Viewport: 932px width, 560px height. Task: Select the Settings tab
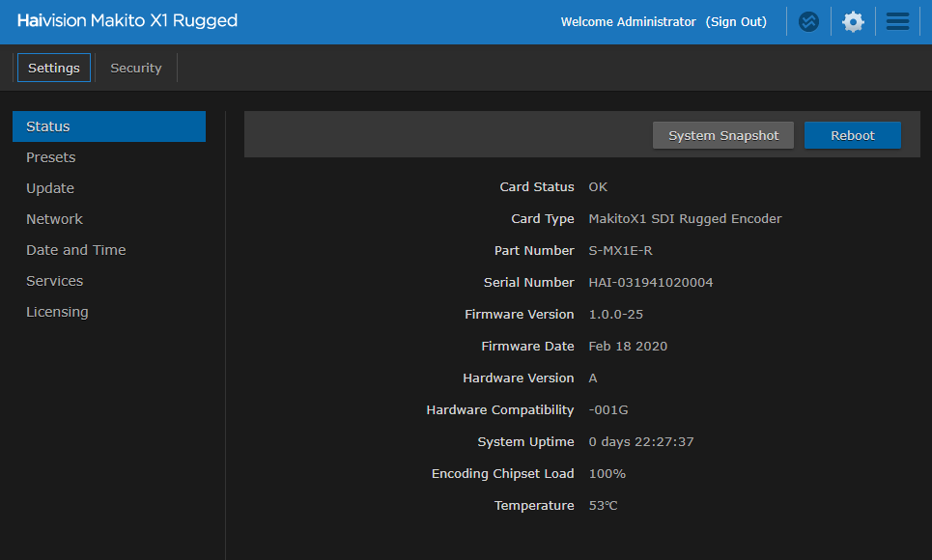coord(53,67)
